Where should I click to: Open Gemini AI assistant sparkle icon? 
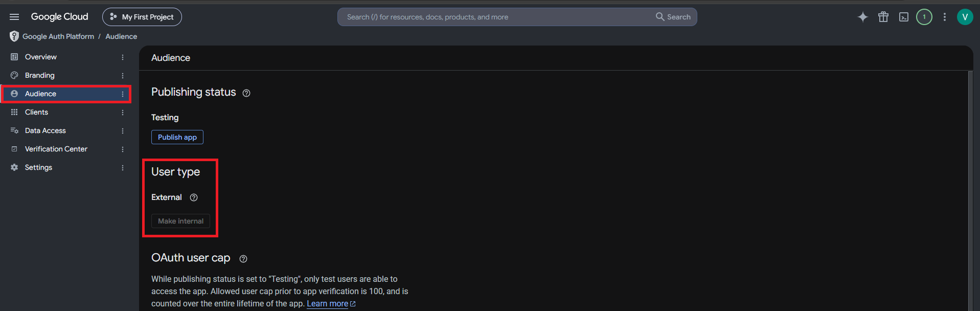863,17
